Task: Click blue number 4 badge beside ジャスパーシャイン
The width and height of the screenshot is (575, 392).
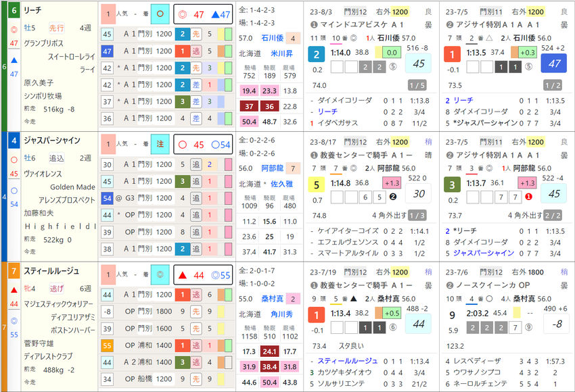Action: pos(14,141)
